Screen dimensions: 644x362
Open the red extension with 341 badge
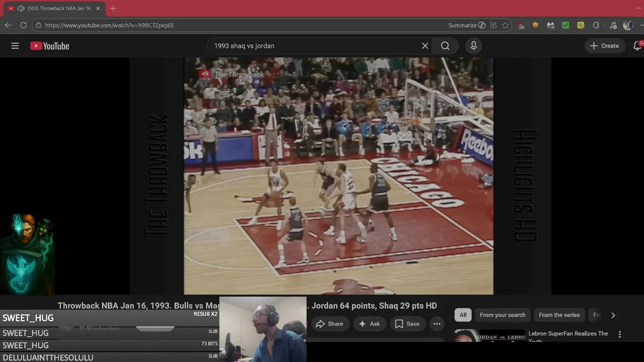click(x=521, y=25)
